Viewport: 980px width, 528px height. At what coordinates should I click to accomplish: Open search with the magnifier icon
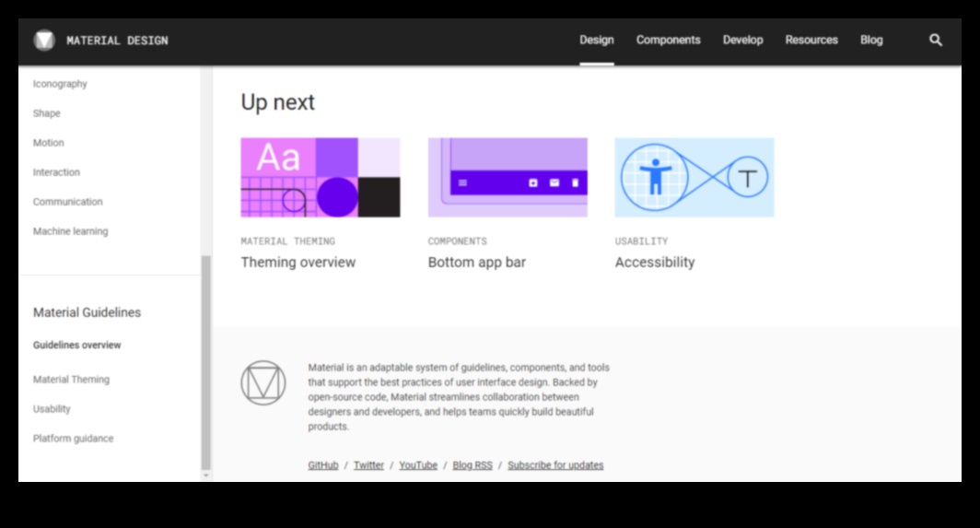[936, 41]
